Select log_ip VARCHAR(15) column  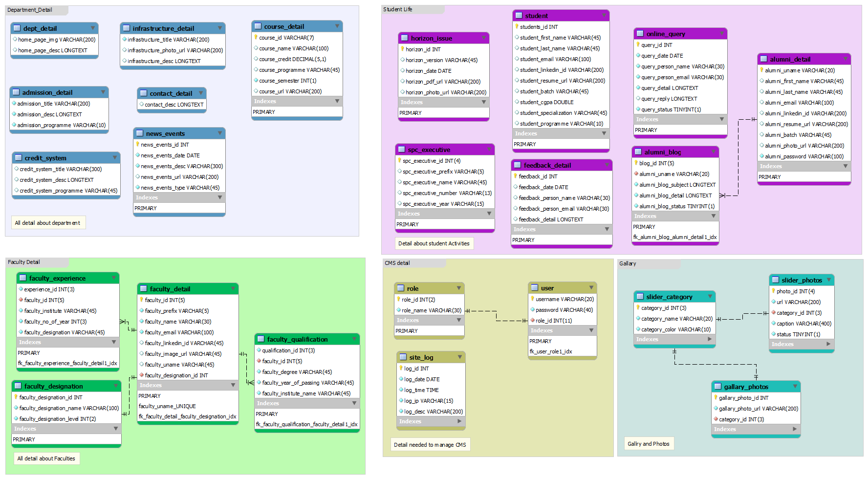(x=431, y=401)
